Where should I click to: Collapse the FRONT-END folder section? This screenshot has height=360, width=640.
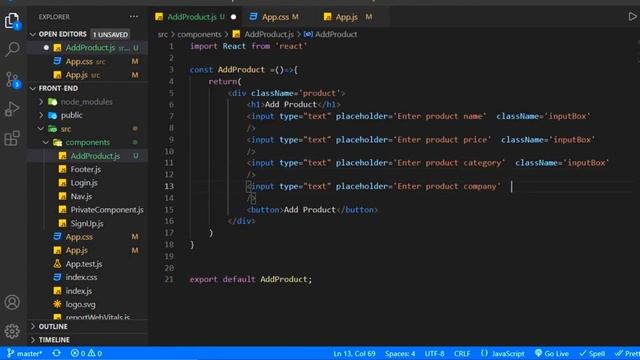pos(58,88)
